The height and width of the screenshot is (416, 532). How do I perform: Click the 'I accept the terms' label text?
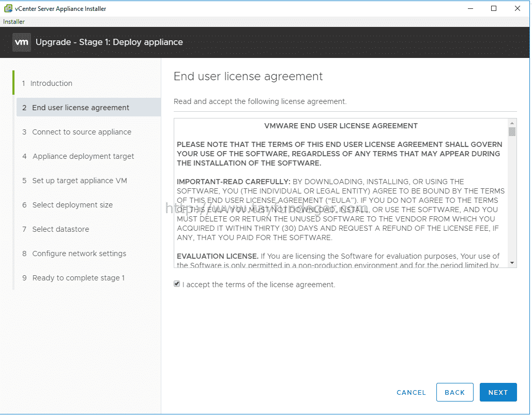[259, 285]
